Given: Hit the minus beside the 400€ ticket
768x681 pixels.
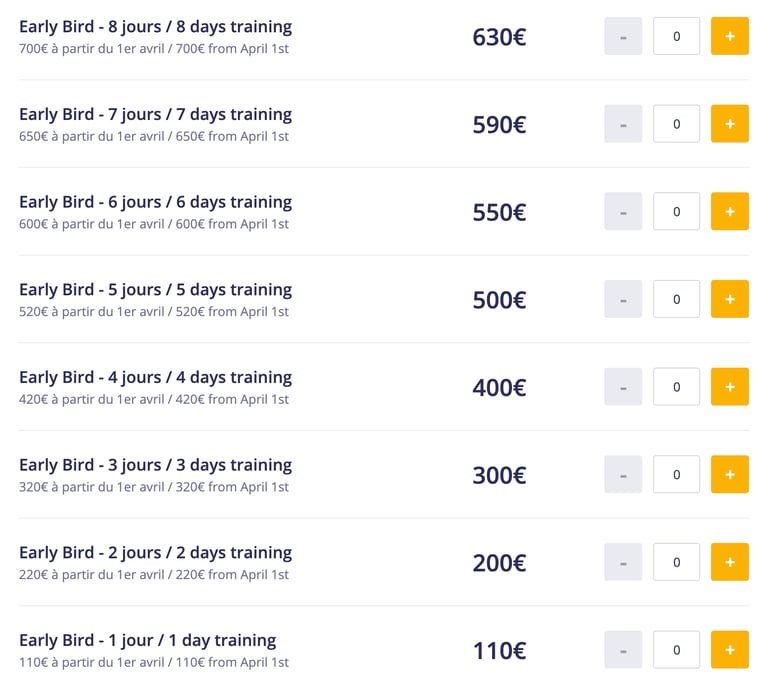Looking at the screenshot, I should [623, 387].
